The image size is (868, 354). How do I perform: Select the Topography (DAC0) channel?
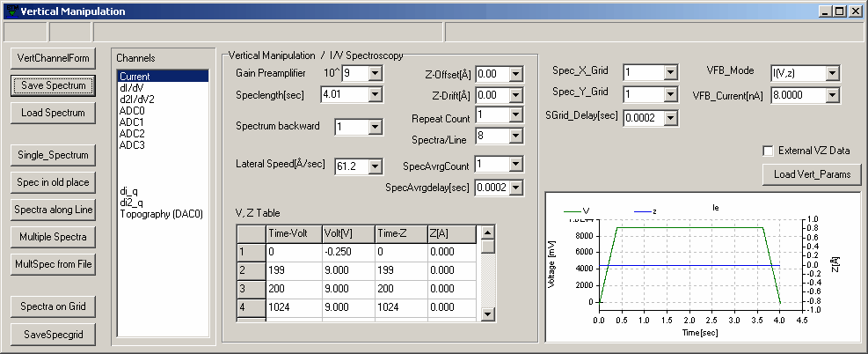point(163,214)
